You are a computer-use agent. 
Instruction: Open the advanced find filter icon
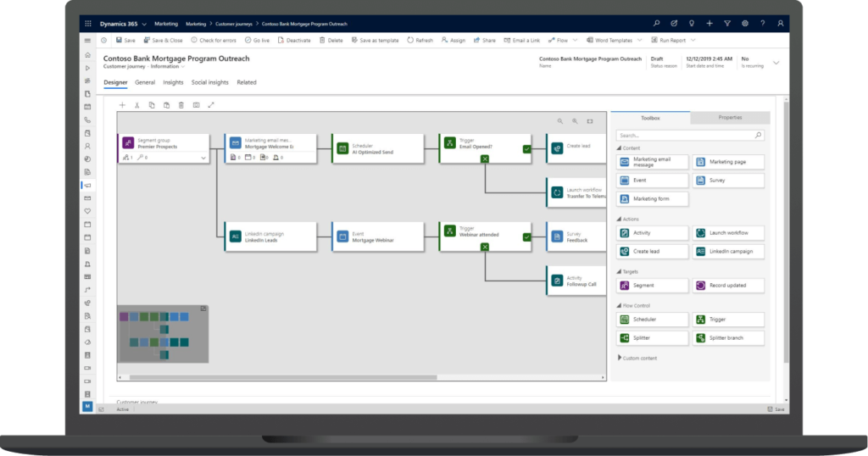click(726, 24)
